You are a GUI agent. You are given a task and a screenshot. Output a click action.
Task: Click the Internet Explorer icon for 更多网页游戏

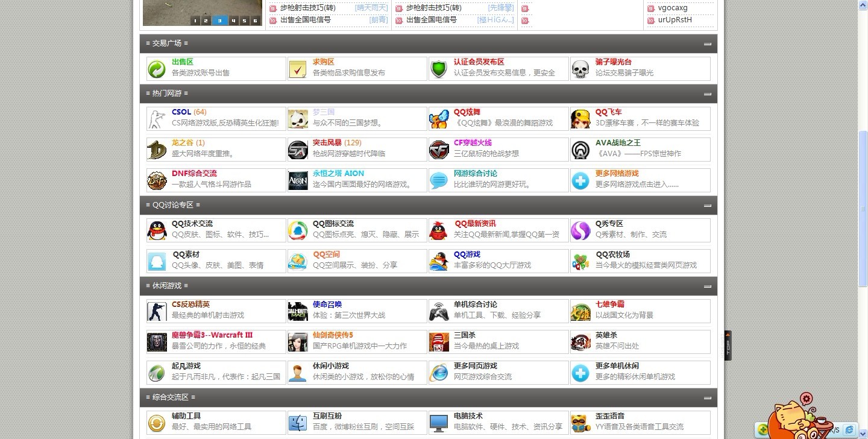point(439,373)
